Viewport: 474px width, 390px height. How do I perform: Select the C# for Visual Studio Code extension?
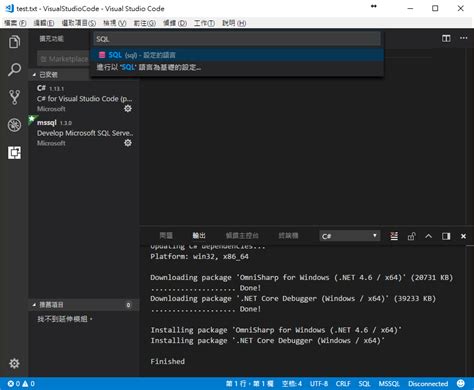pos(84,98)
